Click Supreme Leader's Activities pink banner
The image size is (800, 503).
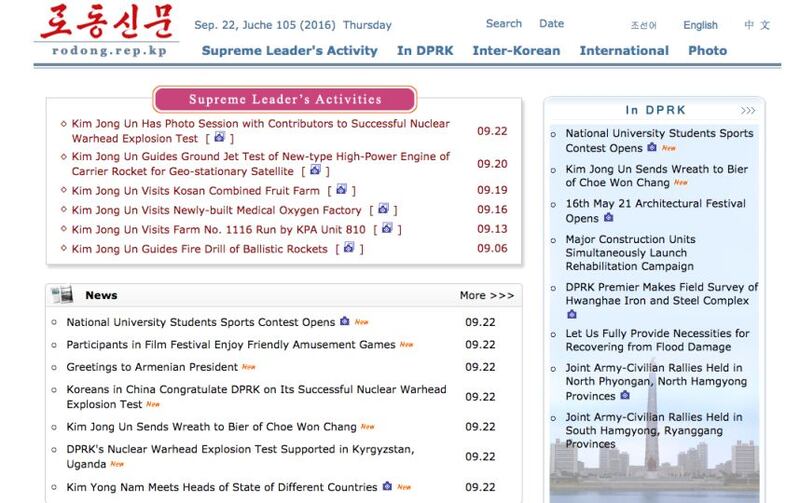click(x=285, y=99)
